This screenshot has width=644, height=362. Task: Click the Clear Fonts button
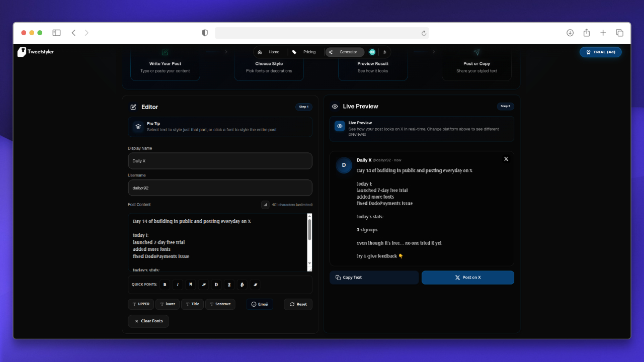click(148, 321)
